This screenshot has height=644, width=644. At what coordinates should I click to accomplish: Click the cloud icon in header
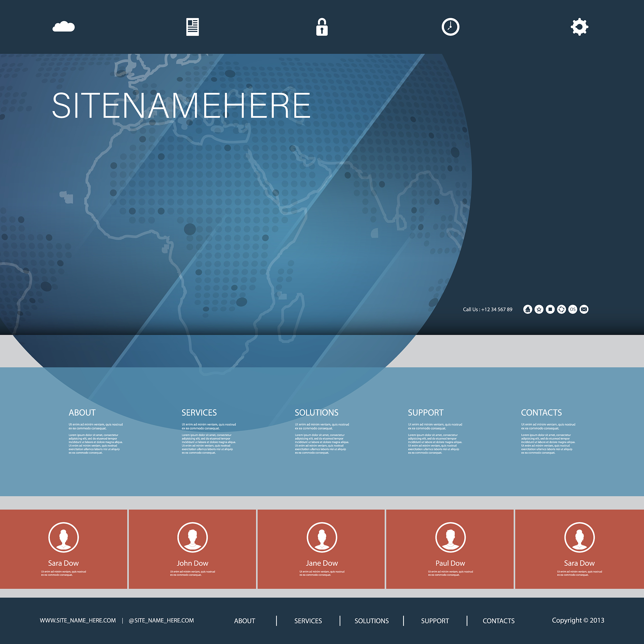pos(64,27)
